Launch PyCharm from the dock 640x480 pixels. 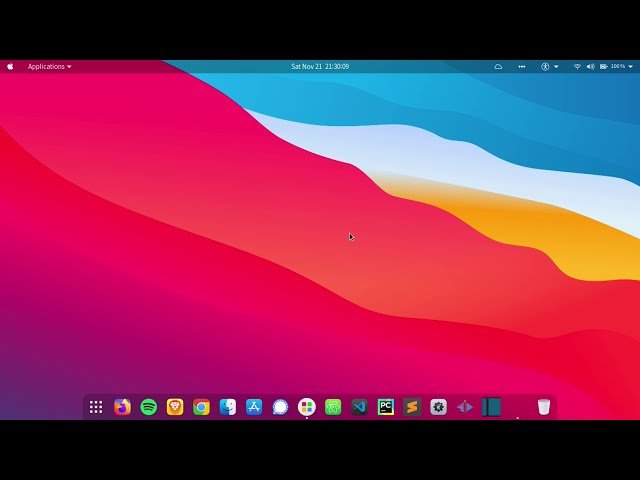pyautogui.click(x=386, y=407)
